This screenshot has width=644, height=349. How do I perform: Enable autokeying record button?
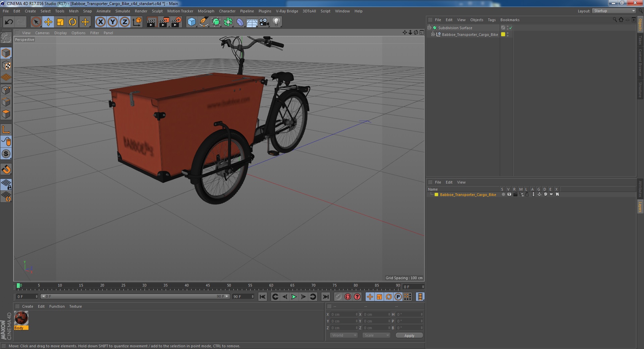pos(348,297)
